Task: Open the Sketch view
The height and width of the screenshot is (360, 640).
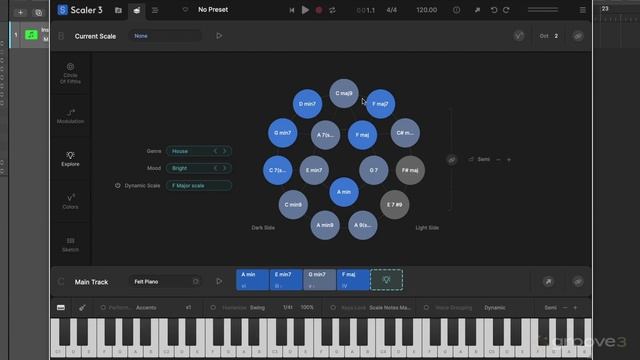Action: (x=70, y=244)
